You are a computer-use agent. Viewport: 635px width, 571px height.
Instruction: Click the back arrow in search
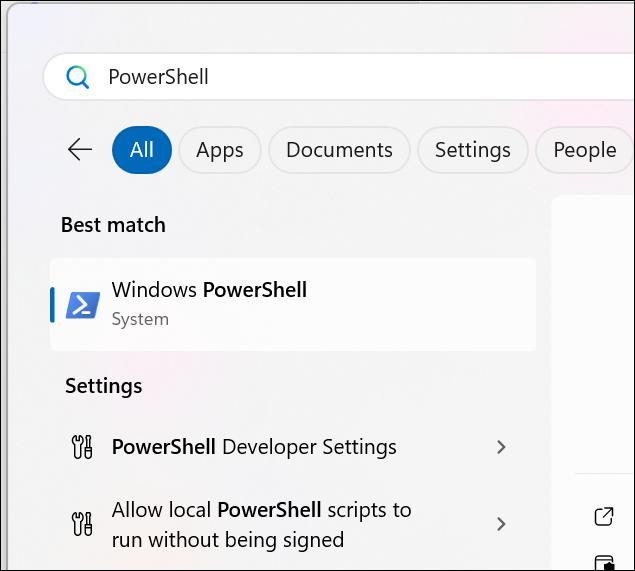pos(80,150)
